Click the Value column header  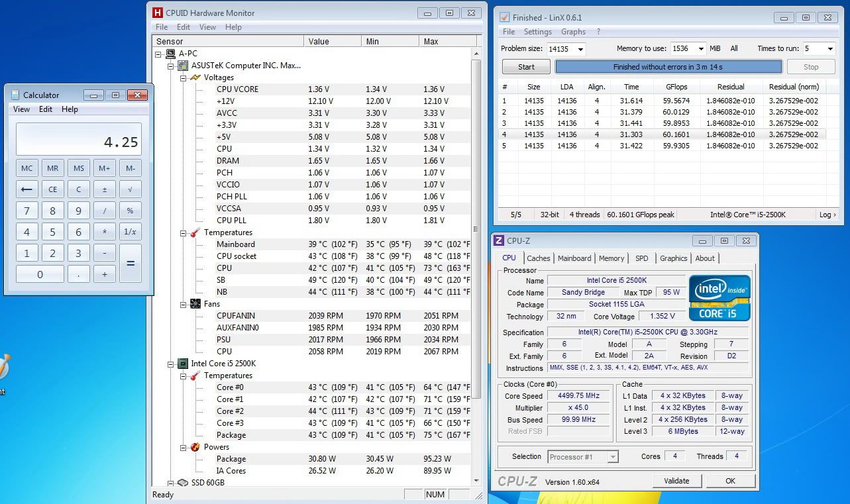(x=333, y=41)
